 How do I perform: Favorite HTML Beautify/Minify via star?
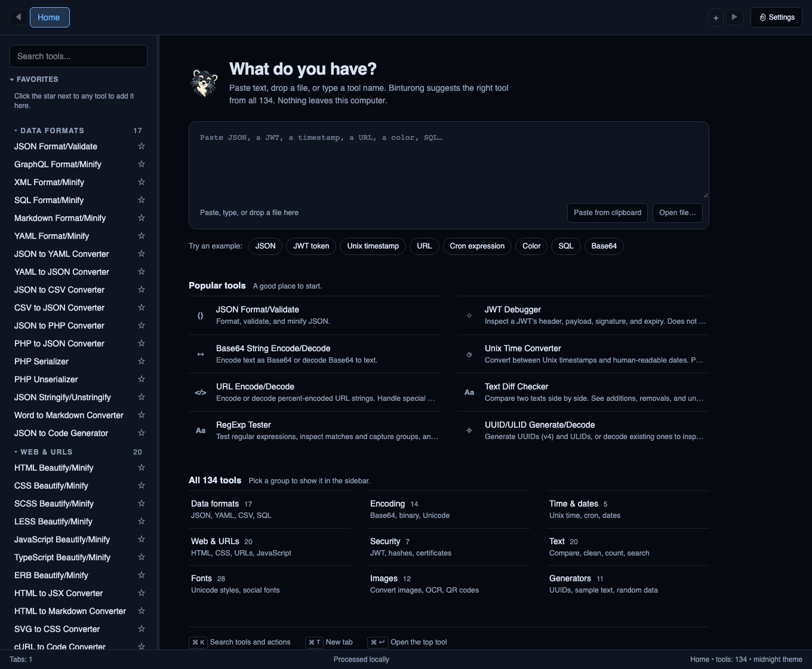(142, 468)
